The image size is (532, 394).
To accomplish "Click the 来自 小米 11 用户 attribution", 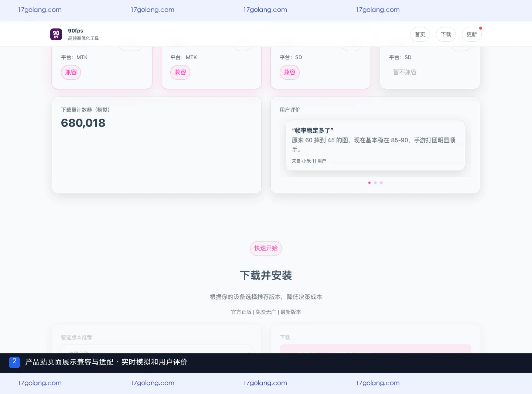I will (x=309, y=161).
